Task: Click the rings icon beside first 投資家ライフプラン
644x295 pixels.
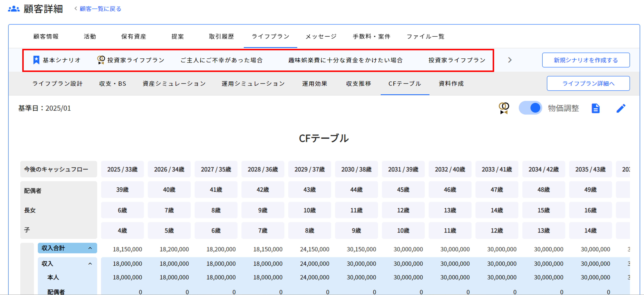Action: (101, 60)
